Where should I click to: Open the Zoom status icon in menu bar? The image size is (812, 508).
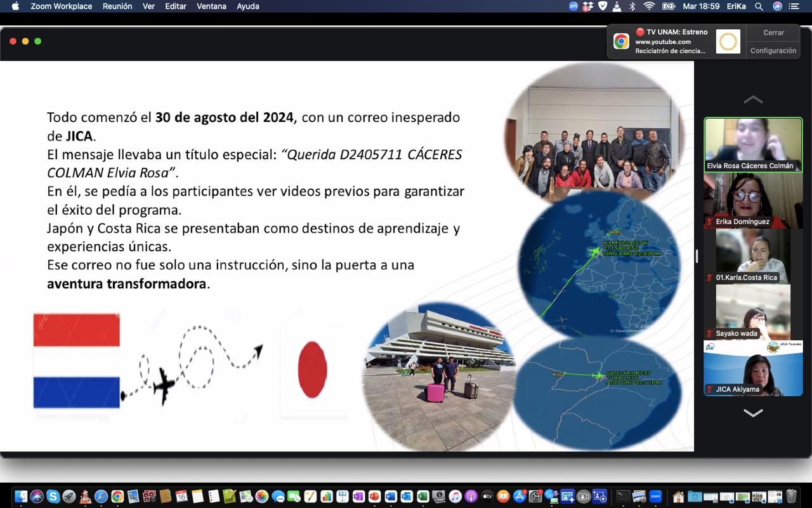coord(573,6)
